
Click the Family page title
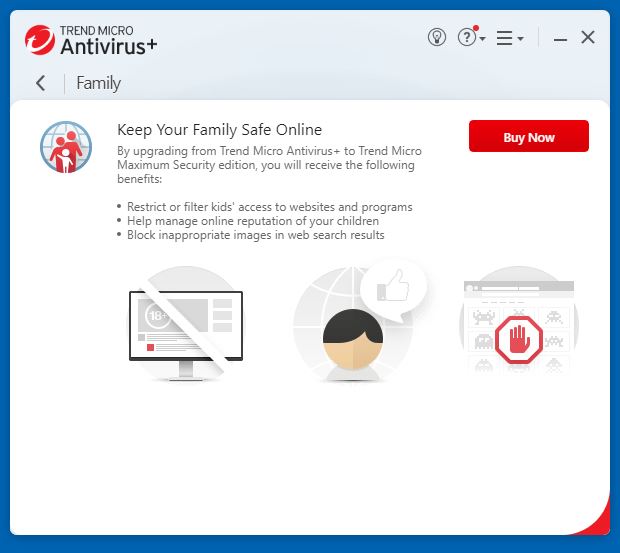[x=98, y=83]
